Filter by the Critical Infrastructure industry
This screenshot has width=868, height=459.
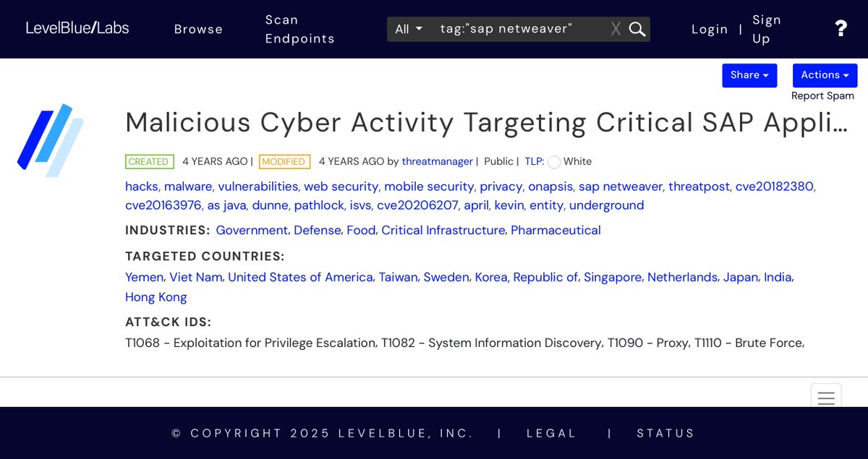[x=443, y=231]
